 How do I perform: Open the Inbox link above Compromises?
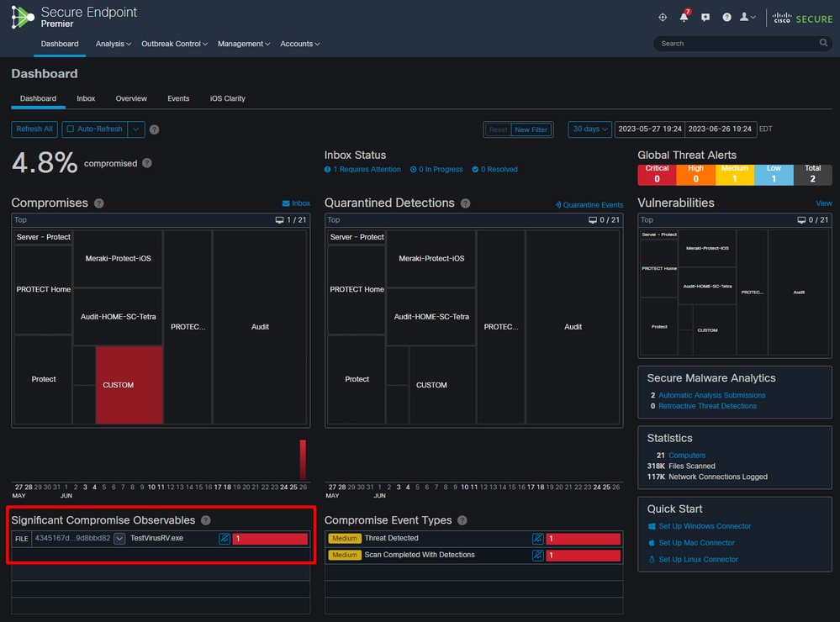(296, 203)
